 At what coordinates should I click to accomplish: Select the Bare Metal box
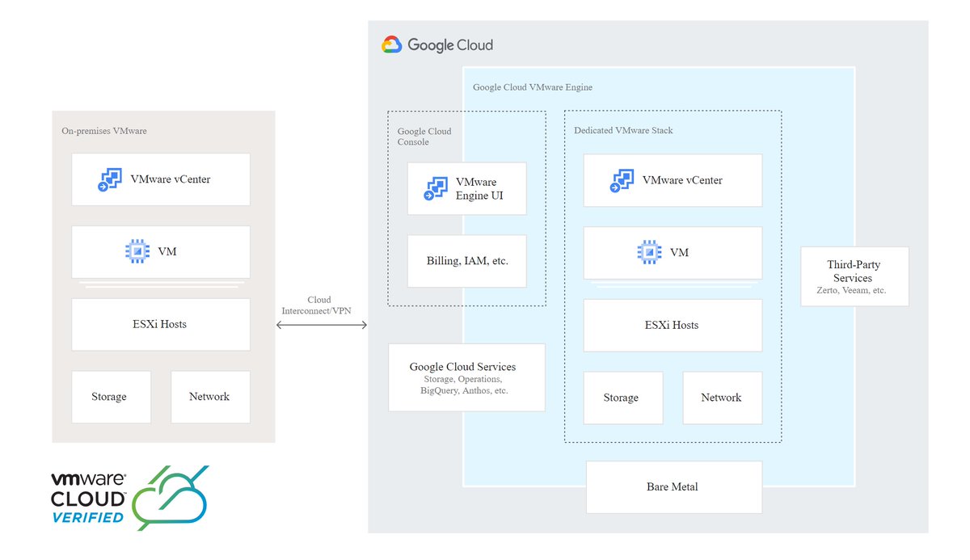673,486
